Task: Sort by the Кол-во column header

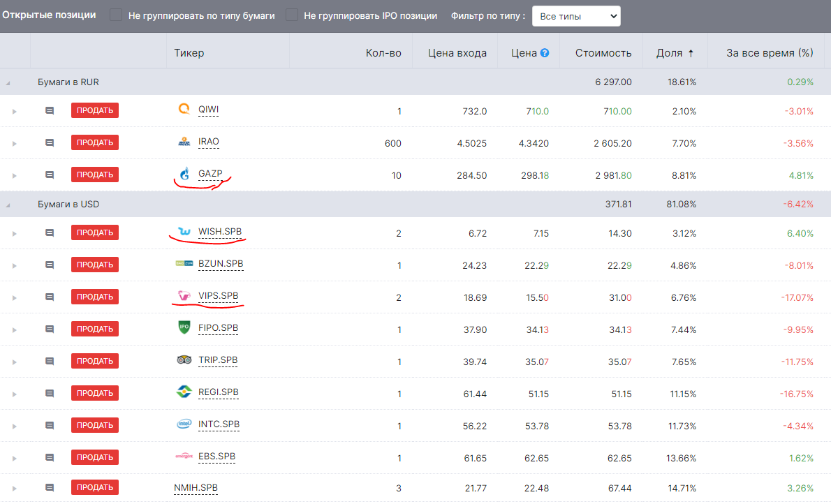Action: coord(383,53)
